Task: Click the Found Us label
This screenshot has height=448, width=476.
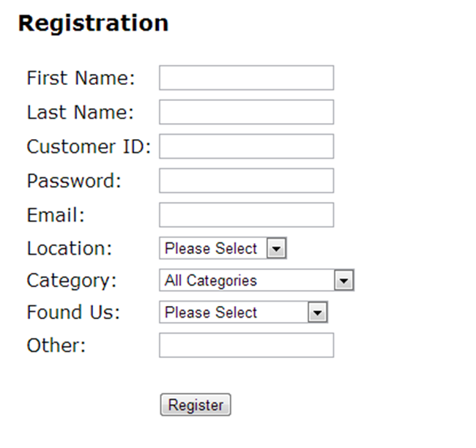Action: pos(73,313)
